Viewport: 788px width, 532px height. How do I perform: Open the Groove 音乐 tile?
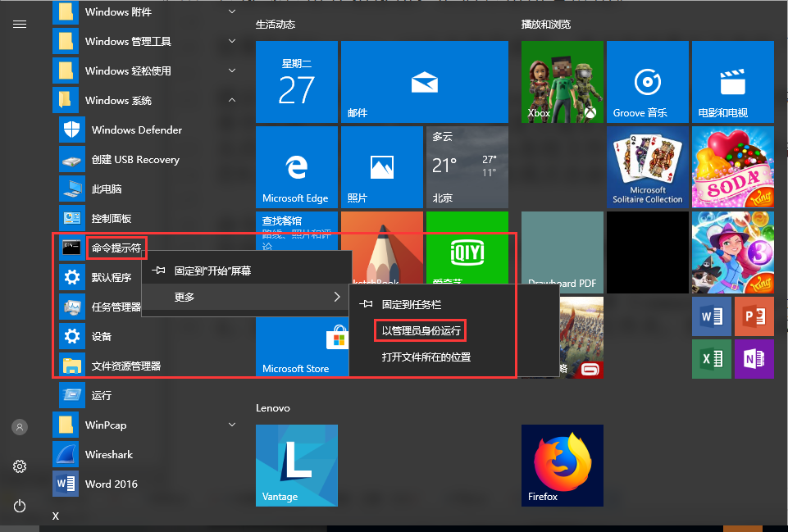647,82
